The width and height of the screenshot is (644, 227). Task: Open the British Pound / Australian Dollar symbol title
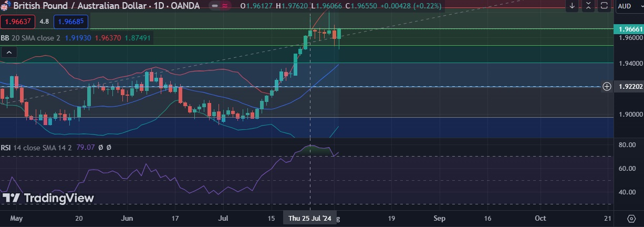(x=106, y=6)
